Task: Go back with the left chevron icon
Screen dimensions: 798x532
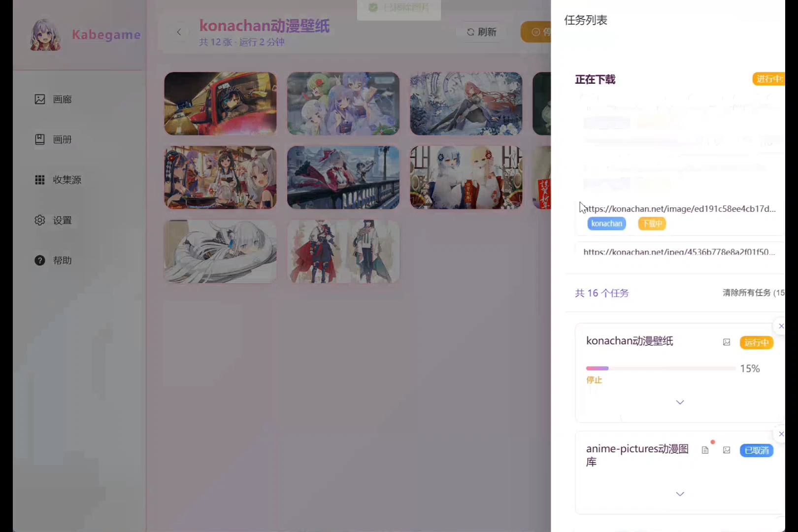Action: coord(179,32)
